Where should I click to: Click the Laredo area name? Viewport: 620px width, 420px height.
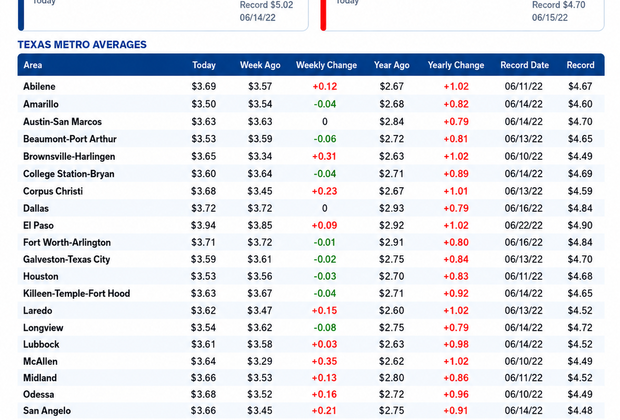[37, 310]
